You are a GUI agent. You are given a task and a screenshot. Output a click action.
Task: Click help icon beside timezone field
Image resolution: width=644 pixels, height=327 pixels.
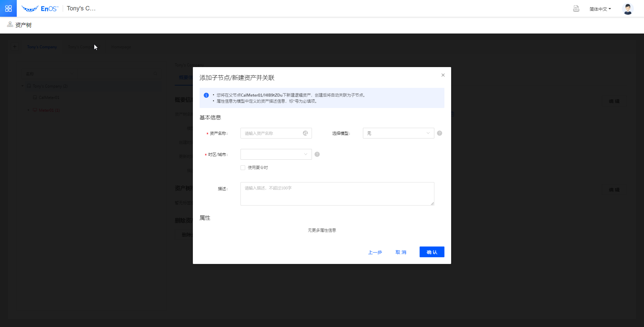coord(317,154)
